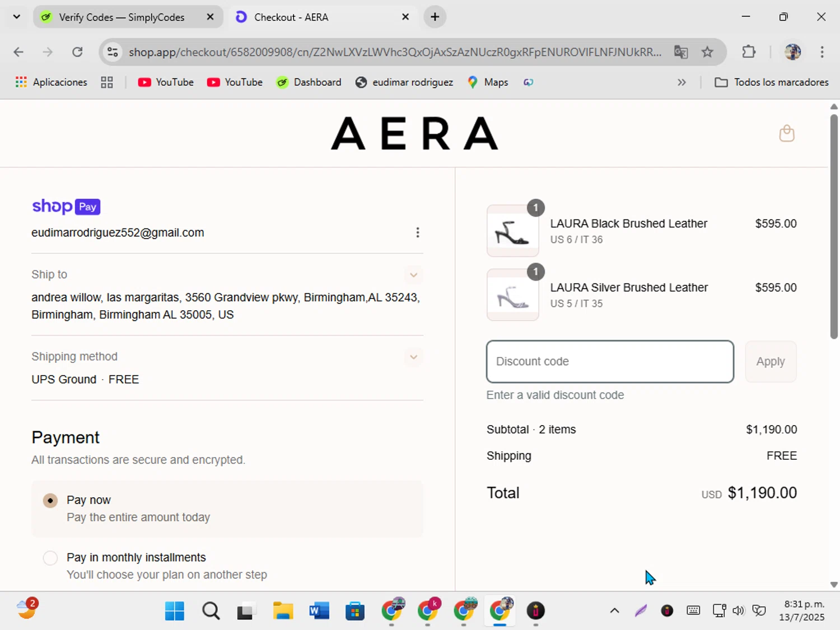840x630 pixels.
Task: Expand the Ship to section
Action: 413,275
